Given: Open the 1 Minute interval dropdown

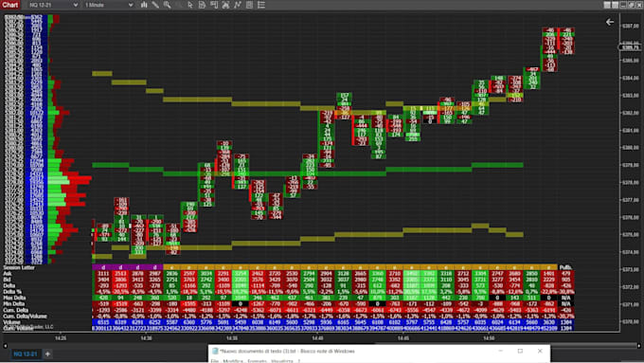Looking at the screenshot, I should [109, 5].
